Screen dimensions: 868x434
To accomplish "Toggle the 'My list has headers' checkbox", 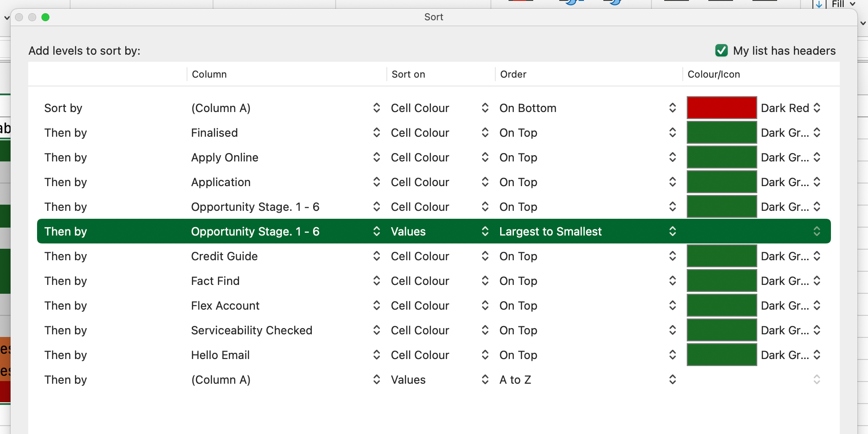I will coord(721,51).
